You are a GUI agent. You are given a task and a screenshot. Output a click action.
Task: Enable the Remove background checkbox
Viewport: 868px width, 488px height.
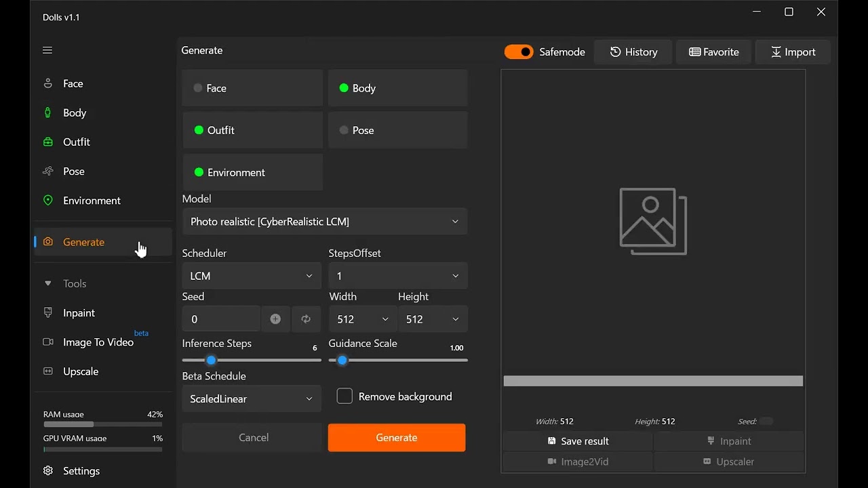pos(344,396)
